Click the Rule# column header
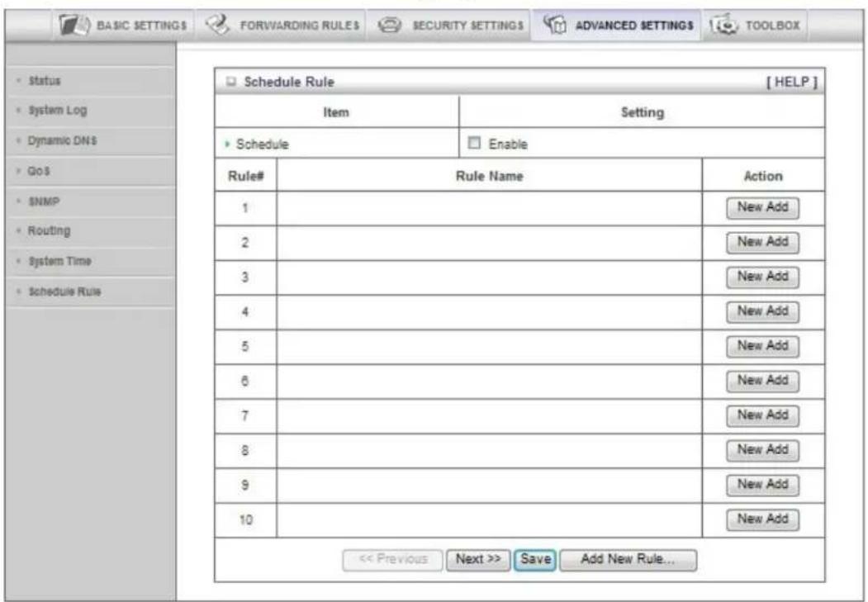 click(x=246, y=176)
